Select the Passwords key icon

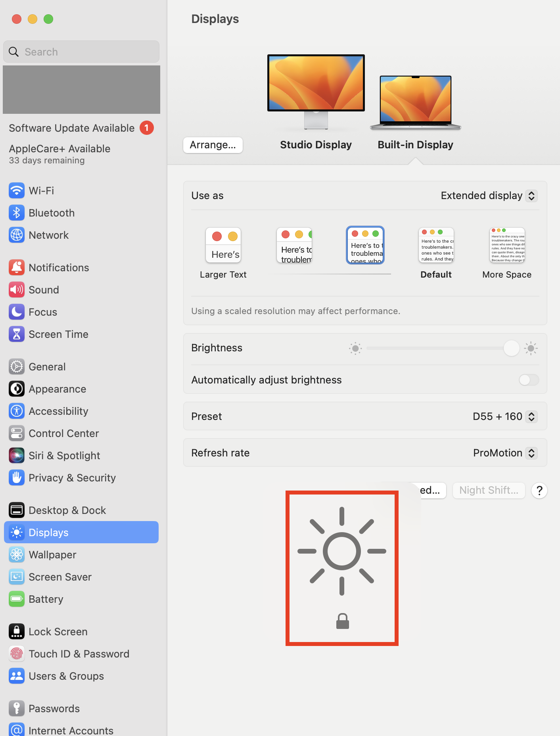17,709
